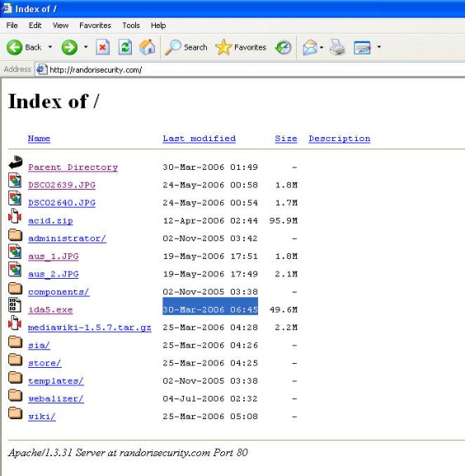Open the aus_1.JPG link
Image resolution: width=465 pixels, height=476 pixels.
coord(54,257)
